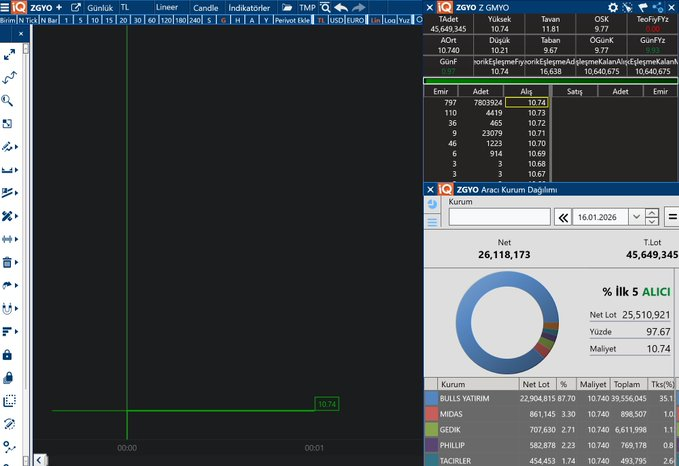Click the equals button beside date

(x=672, y=217)
